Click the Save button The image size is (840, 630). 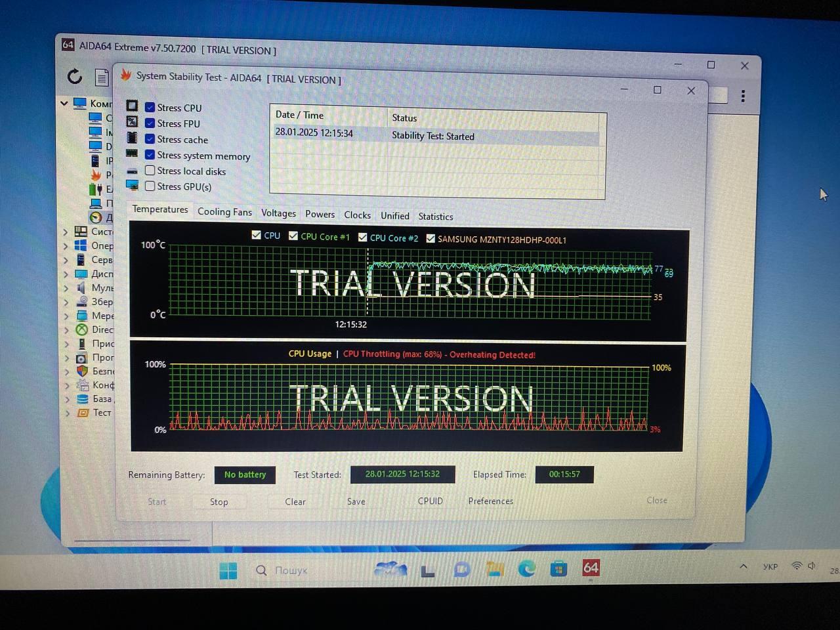356,501
